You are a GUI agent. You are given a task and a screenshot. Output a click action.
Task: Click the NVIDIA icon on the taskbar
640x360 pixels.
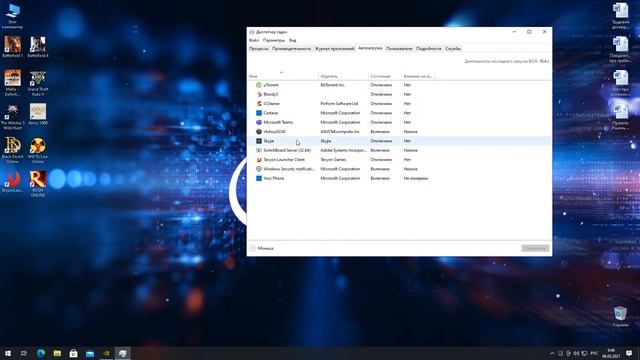point(106,353)
